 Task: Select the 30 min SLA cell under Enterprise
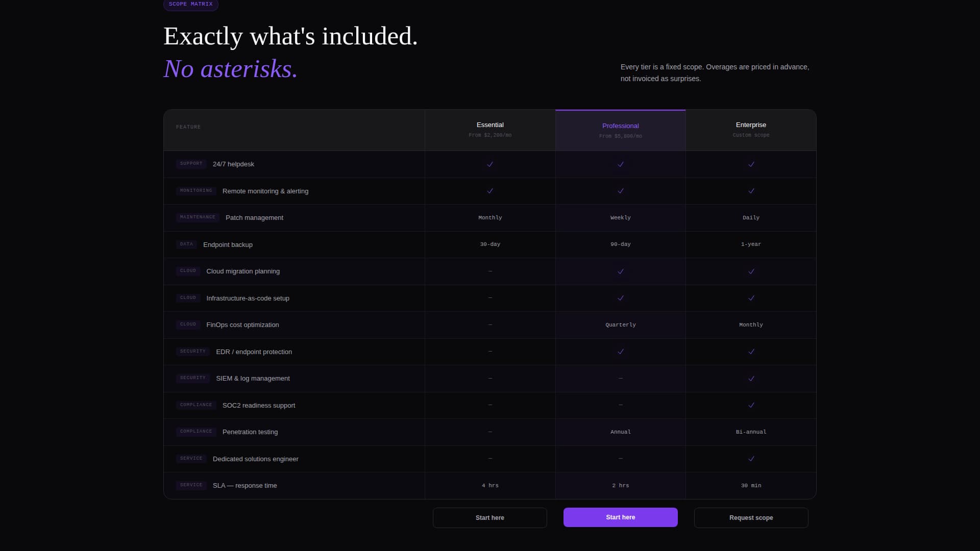(x=750, y=485)
